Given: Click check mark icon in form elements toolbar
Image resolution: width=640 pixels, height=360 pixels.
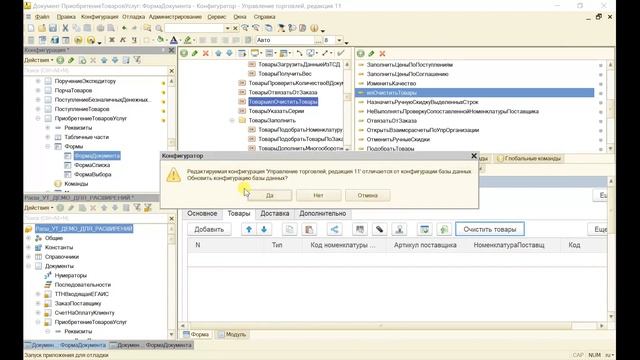Looking at the screenshot, I should tap(340, 53).
